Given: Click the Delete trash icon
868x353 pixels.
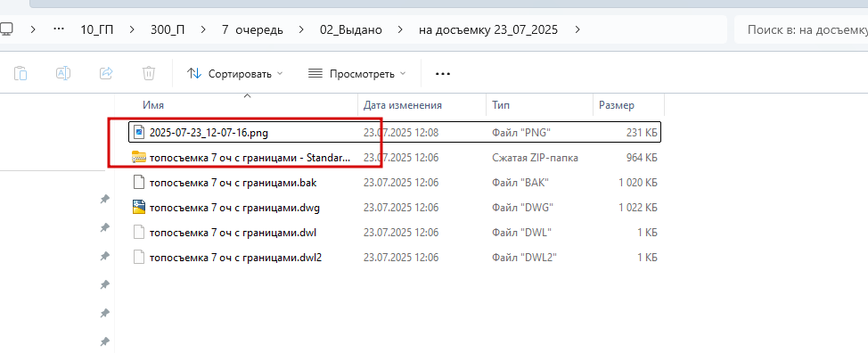Looking at the screenshot, I should (x=149, y=73).
